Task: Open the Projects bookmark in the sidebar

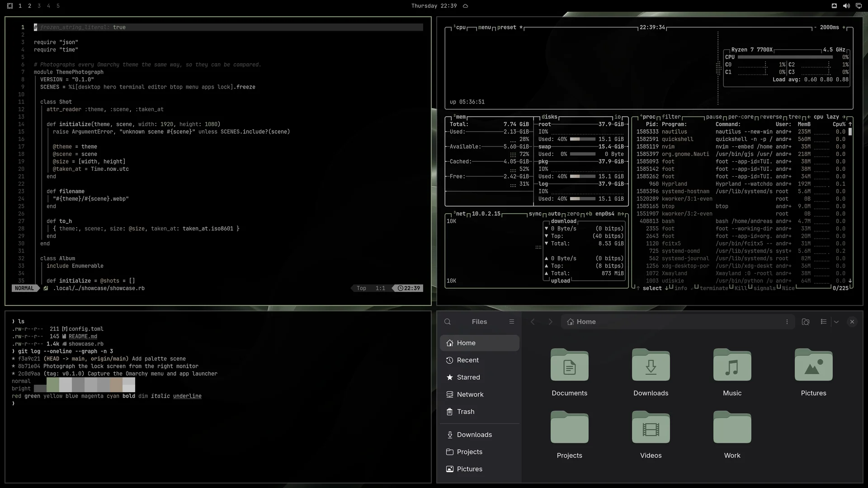Action: 480,452
